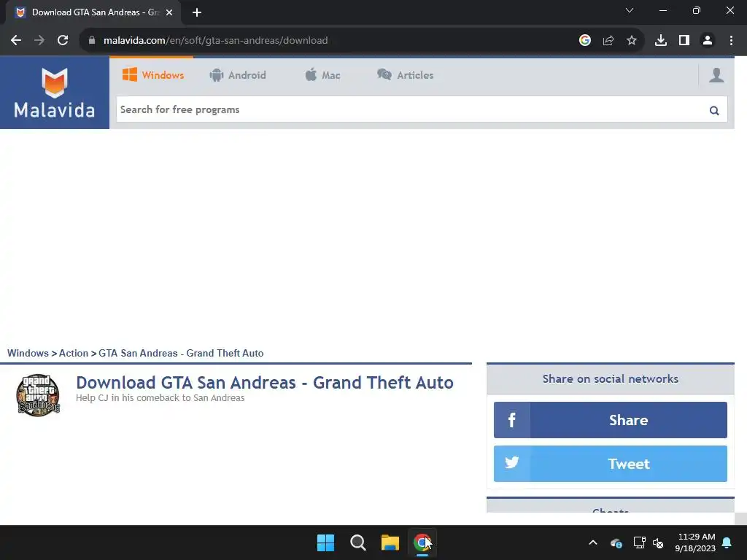Open network display tray icon

[639, 542]
